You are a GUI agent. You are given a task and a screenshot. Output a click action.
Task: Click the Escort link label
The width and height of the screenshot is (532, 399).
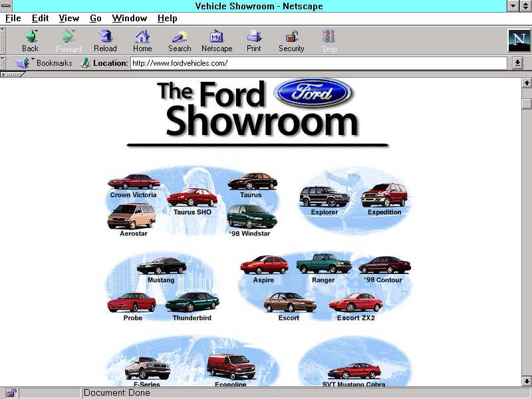289,318
